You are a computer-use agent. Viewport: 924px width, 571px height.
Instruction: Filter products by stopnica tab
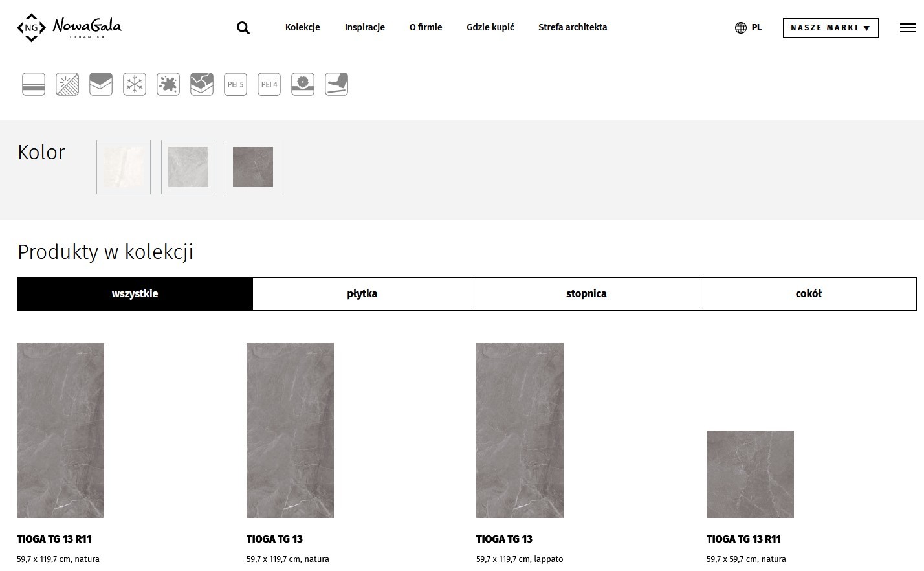pyautogui.click(x=586, y=294)
